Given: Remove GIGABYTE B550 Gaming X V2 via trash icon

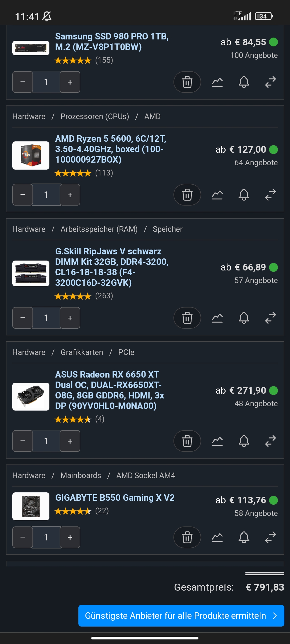Looking at the screenshot, I should (187, 537).
